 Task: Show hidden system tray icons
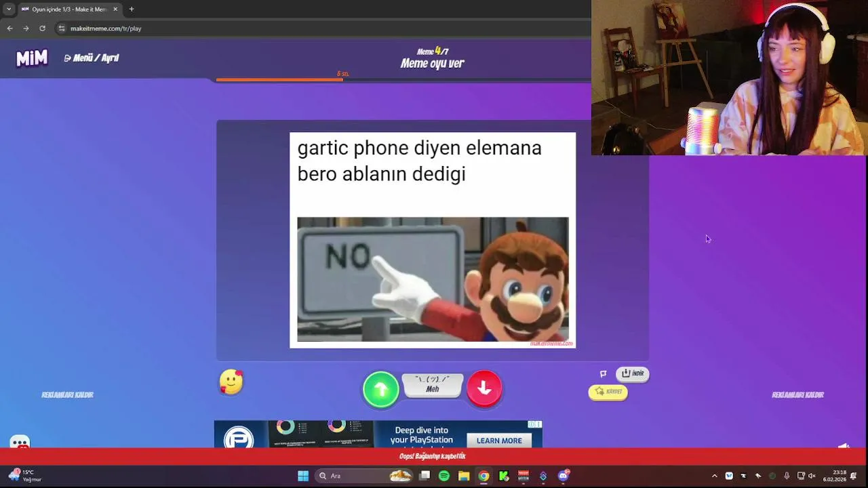(714, 476)
